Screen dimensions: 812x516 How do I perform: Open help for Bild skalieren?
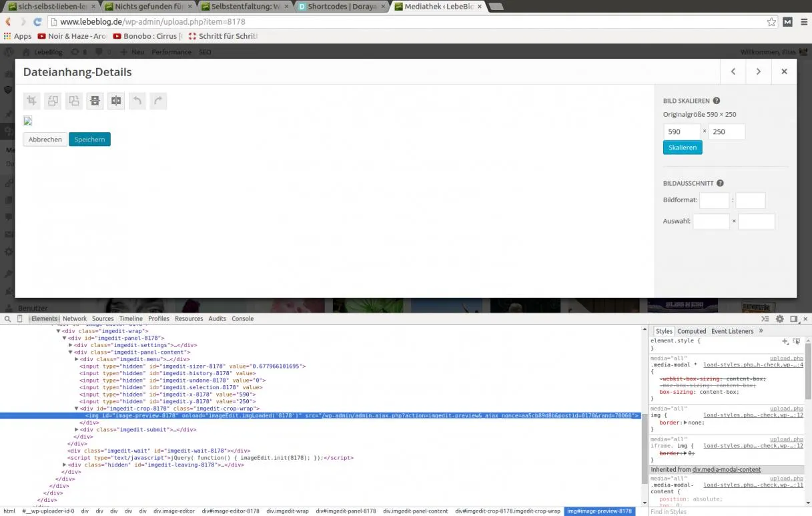point(717,101)
